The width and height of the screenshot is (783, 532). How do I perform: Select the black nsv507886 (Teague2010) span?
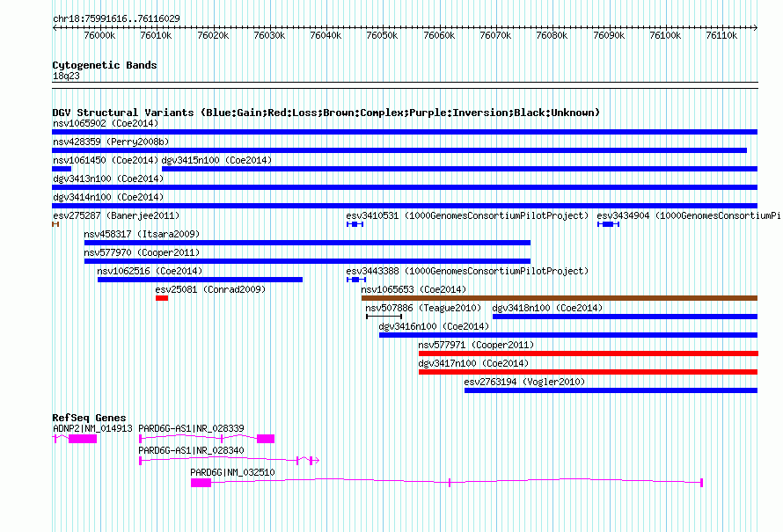(x=384, y=317)
